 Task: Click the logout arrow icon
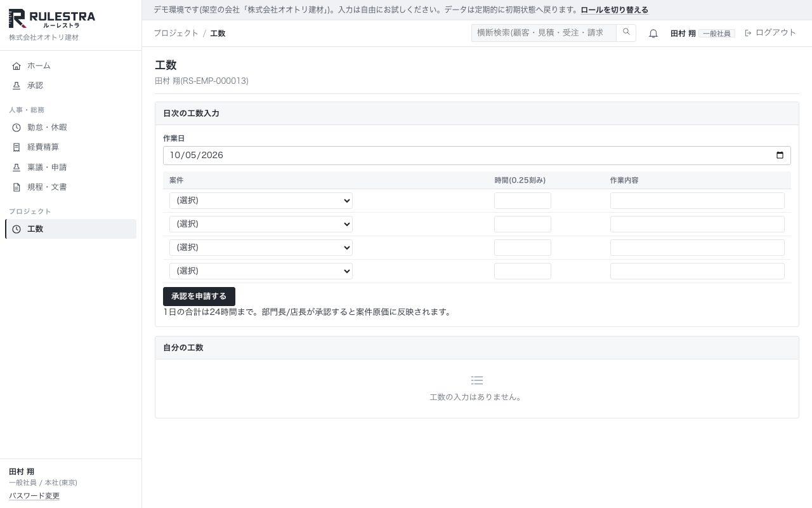click(x=748, y=33)
